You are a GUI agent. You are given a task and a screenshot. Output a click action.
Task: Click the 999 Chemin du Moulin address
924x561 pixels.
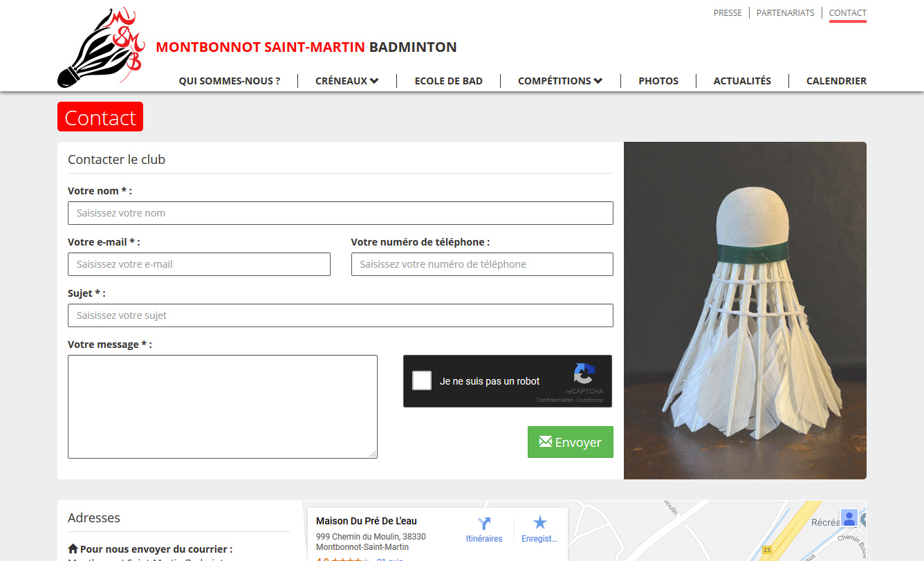coord(371,542)
